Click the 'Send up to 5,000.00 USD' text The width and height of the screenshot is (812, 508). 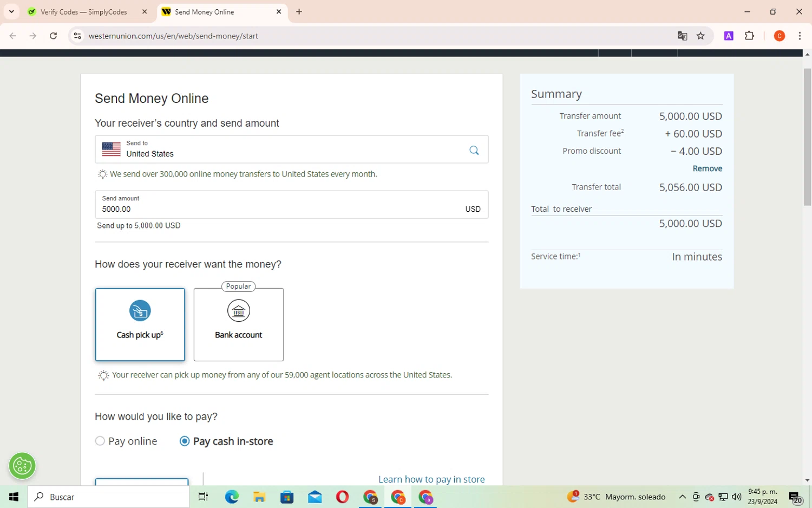coord(139,225)
